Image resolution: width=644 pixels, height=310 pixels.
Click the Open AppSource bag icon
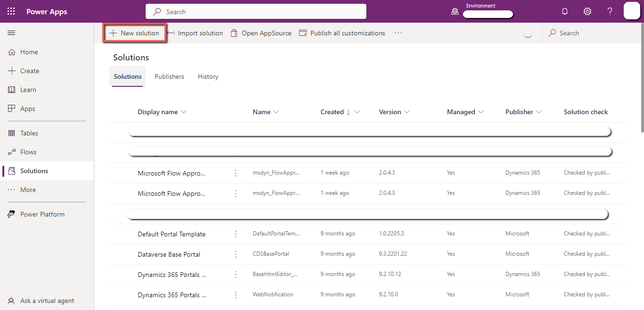pos(234,33)
